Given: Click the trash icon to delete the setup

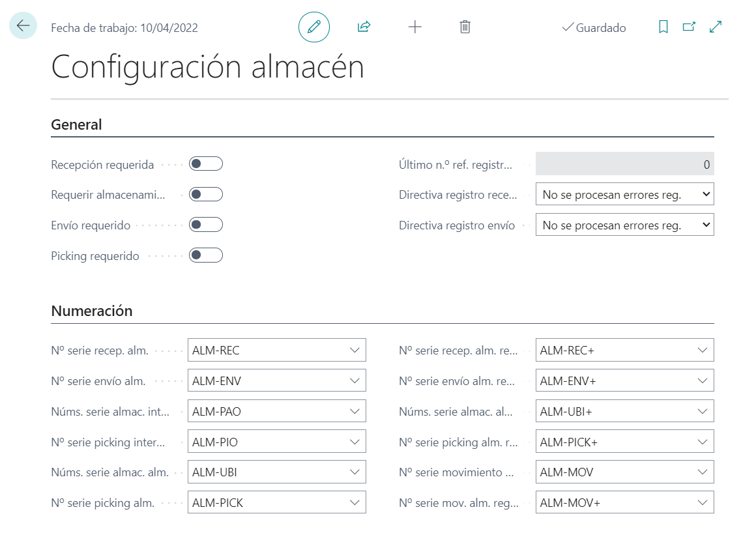Looking at the screenshot, I should [465, 27].
